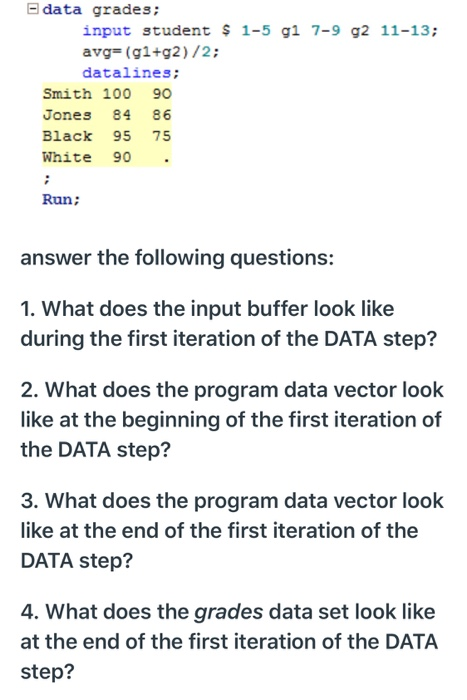The width and height of the screenshot is (467, 700).
Task: Click the avg=(g1+g2)/2 statement
Action: pos(151,52)
